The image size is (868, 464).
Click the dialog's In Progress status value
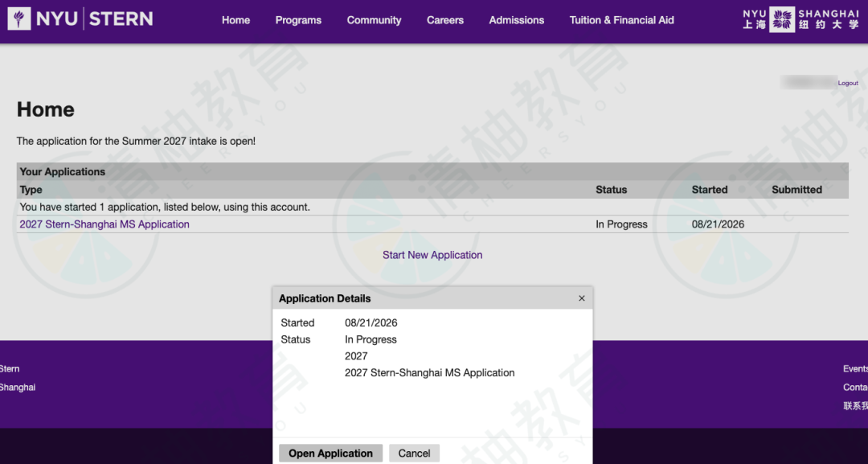pos(371,339)
